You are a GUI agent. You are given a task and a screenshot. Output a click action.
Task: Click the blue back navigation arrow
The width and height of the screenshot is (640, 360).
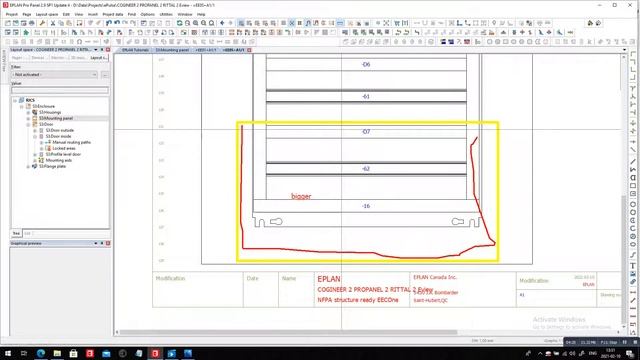pyautogui.click(x=222, y=23)
